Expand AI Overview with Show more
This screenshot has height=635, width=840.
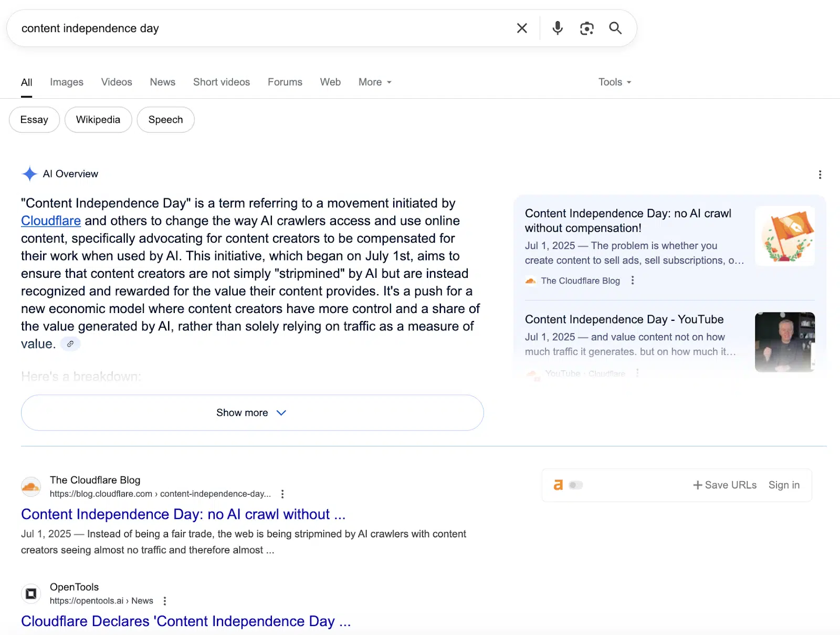coord(252,413)
